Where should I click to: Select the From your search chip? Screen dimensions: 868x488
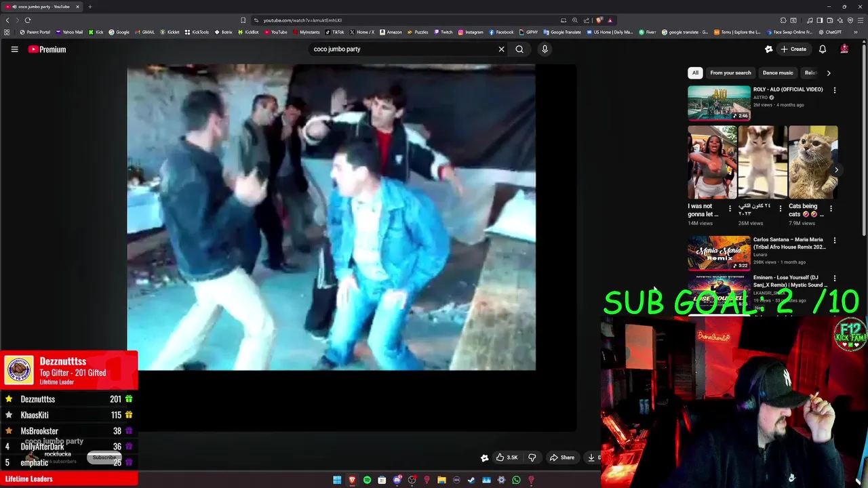(x=730, y=73)
